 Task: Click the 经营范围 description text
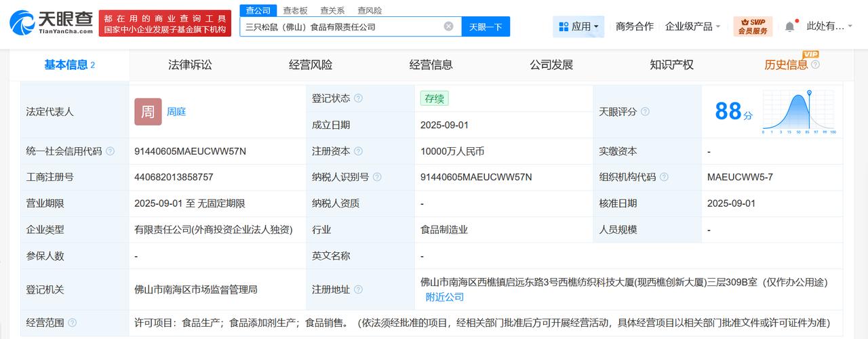click(x=482, y=323)
